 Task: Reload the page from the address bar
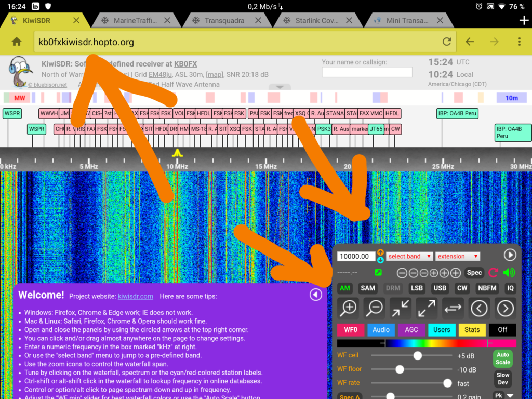[x=447, y=42]
